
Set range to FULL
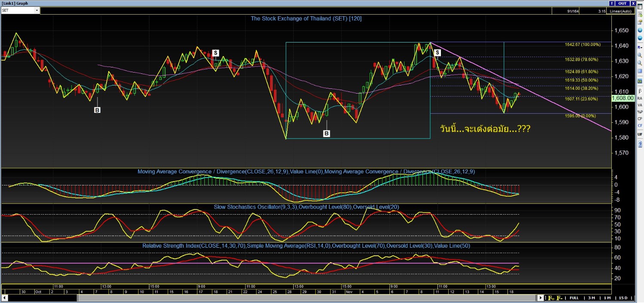coord(574,298)
